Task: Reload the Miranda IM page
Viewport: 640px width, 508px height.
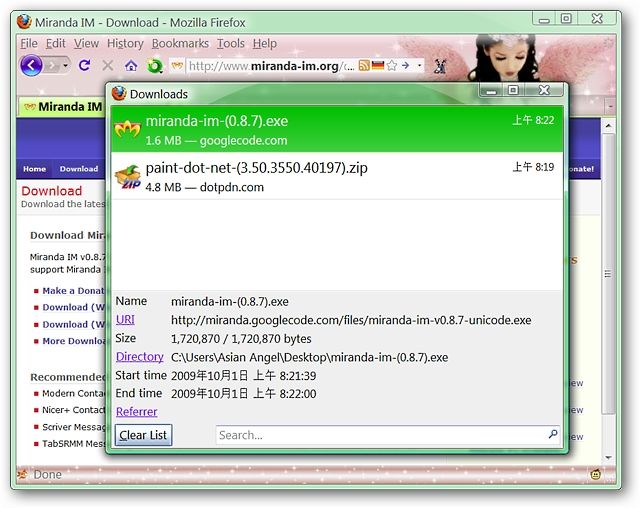Action: tap(84, 65)
